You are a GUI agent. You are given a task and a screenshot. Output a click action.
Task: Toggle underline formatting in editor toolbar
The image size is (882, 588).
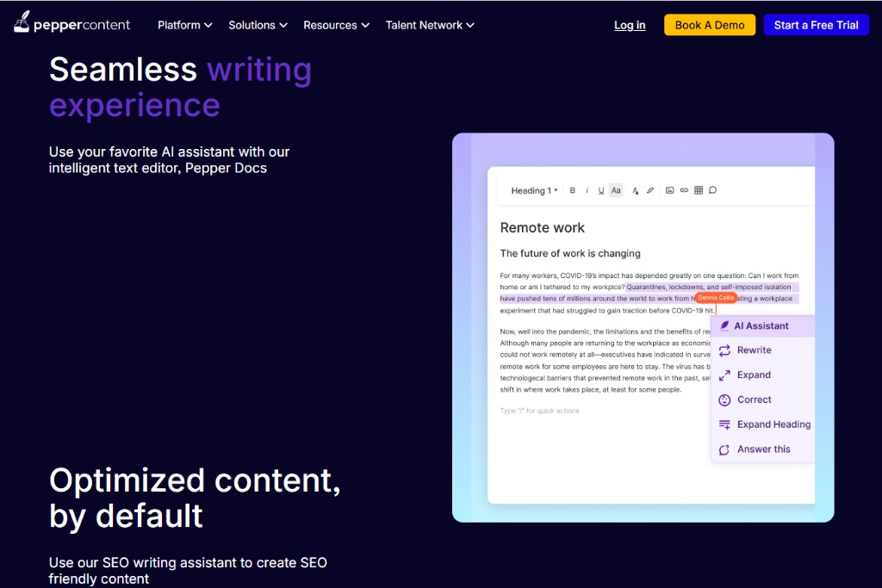click(x=601, y=190)
